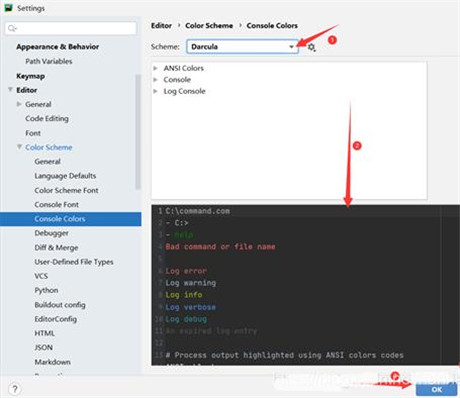Expand the Console node
Screen dimensions: 460x398
coord(155,80)
